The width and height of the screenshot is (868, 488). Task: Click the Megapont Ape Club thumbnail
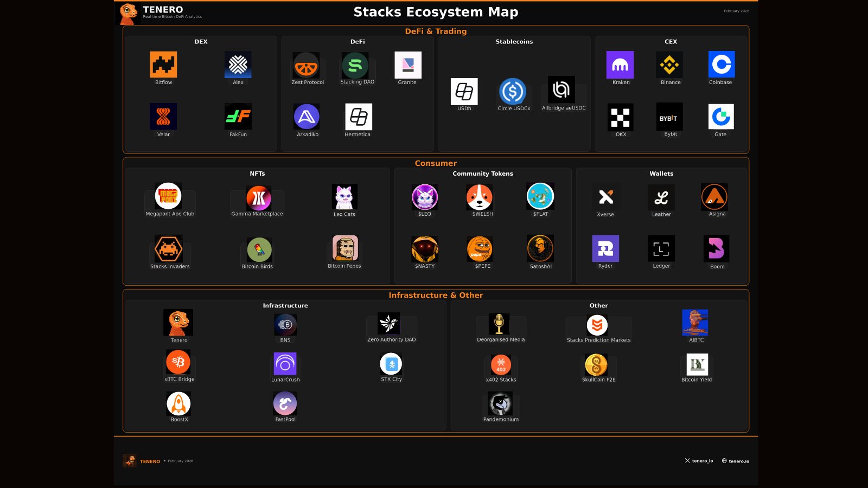[x=168, y=196]
